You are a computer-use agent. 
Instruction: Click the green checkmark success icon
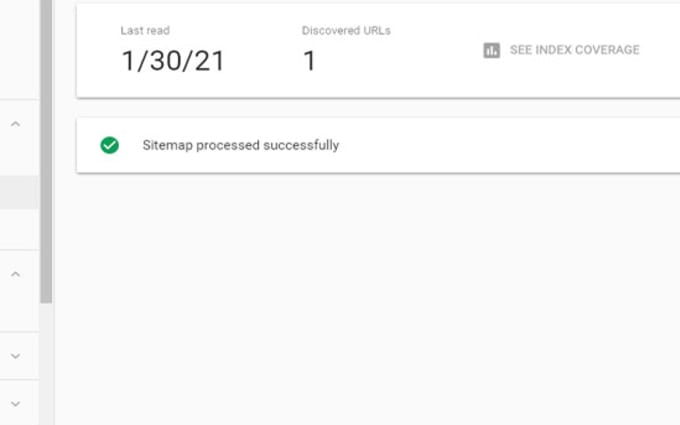pos(110,145)
